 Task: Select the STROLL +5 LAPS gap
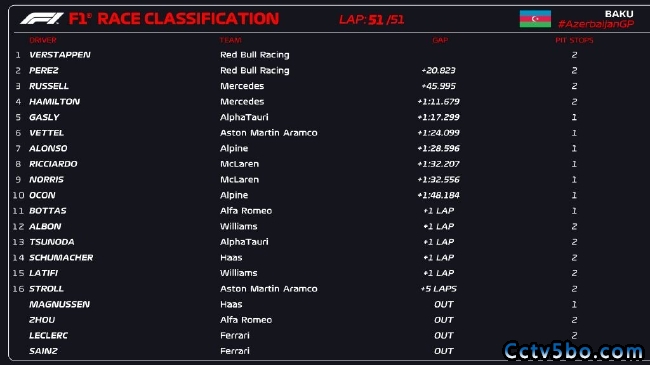coord(439,289)
